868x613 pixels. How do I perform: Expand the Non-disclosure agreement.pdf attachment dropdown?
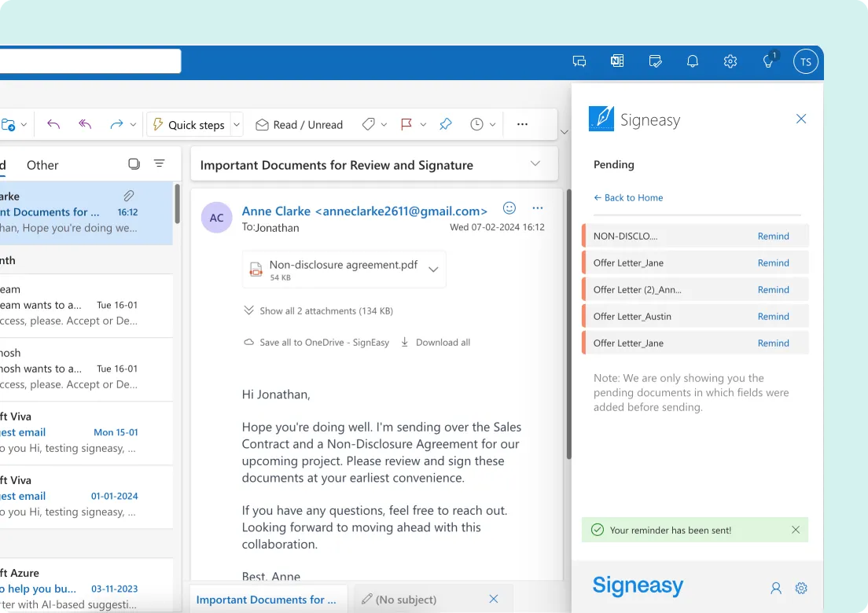433,269
